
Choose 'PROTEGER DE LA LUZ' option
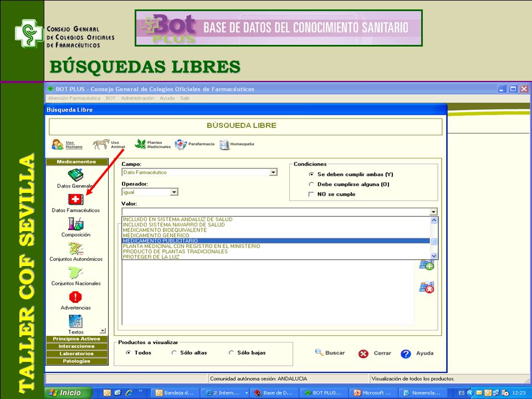pos(276,257)
